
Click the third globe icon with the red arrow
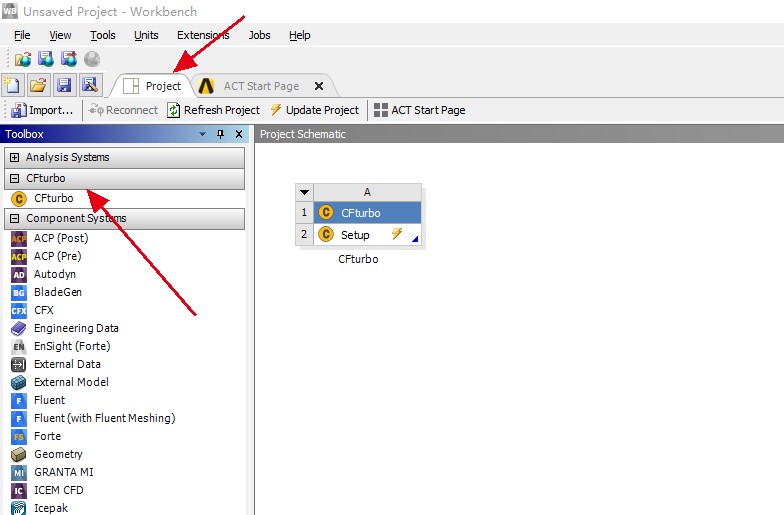(x=69, y=59)
